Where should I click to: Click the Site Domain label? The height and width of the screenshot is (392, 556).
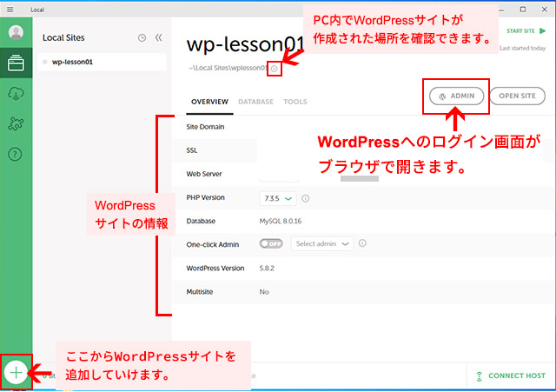click(205, 127)
